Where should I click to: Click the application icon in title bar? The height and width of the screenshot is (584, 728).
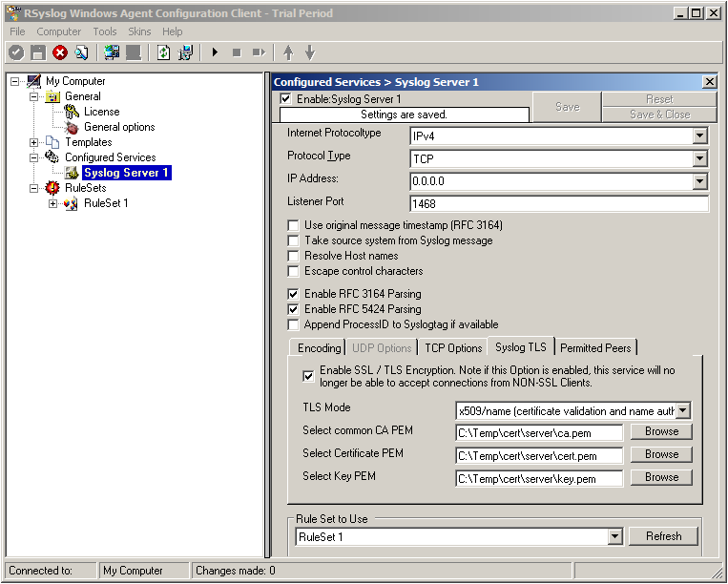[x=15, y=12]
